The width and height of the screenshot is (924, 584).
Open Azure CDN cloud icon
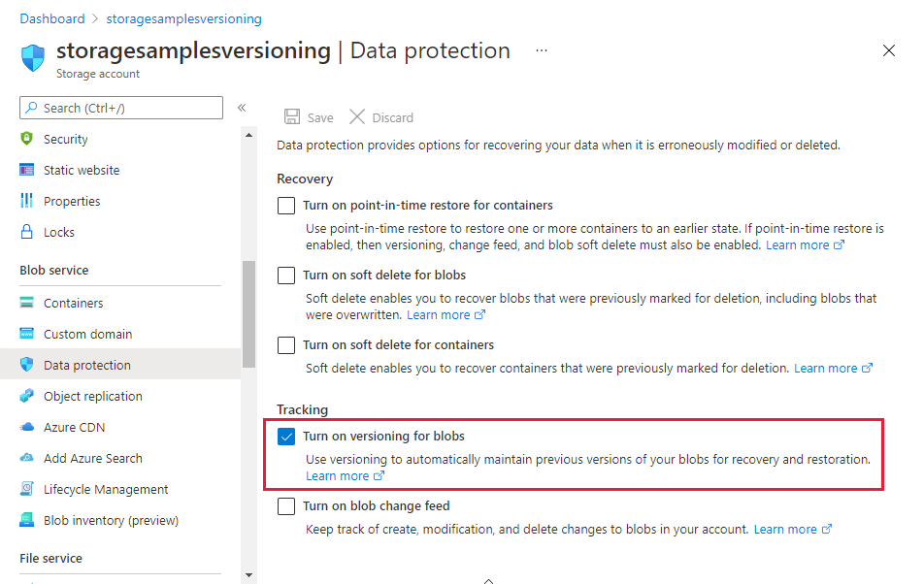[x=26, y=427]
